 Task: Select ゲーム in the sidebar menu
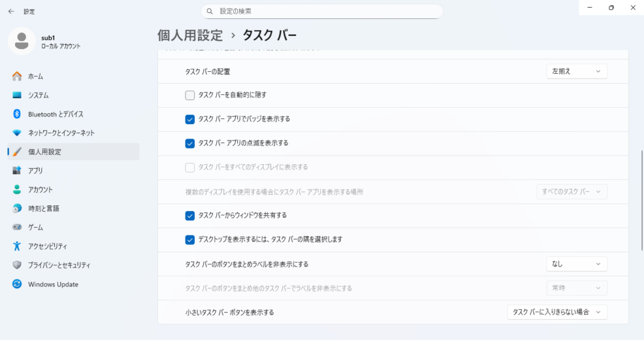click(36, 227)
